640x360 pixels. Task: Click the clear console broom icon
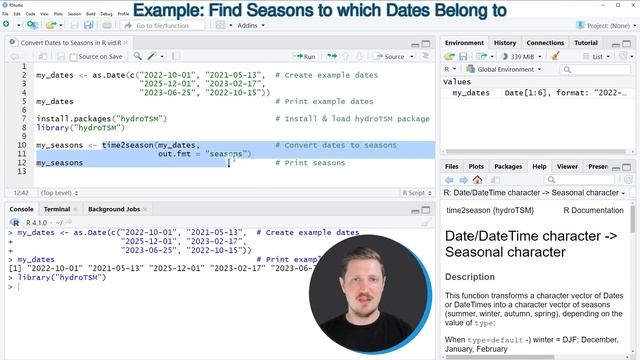pos(426,222)
